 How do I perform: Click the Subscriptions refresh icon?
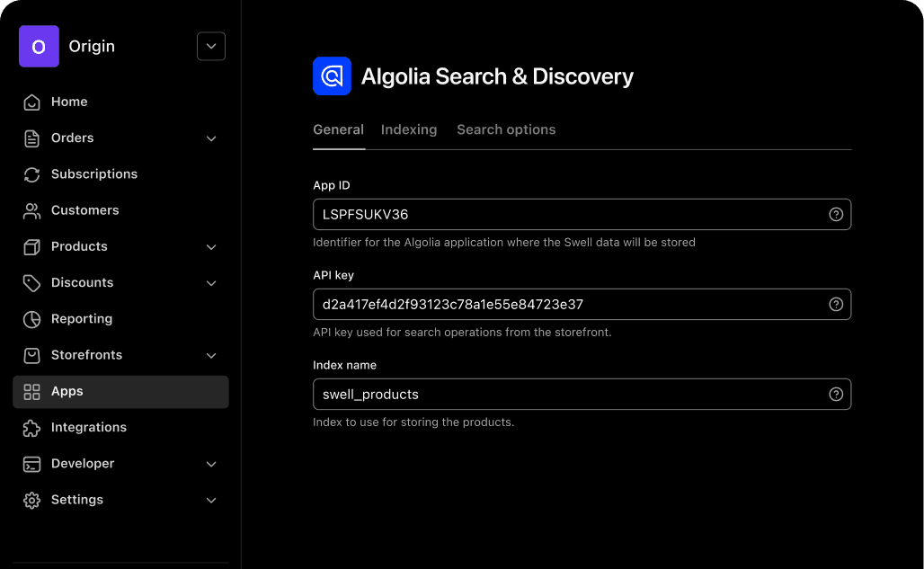click(x=32, y=174)
